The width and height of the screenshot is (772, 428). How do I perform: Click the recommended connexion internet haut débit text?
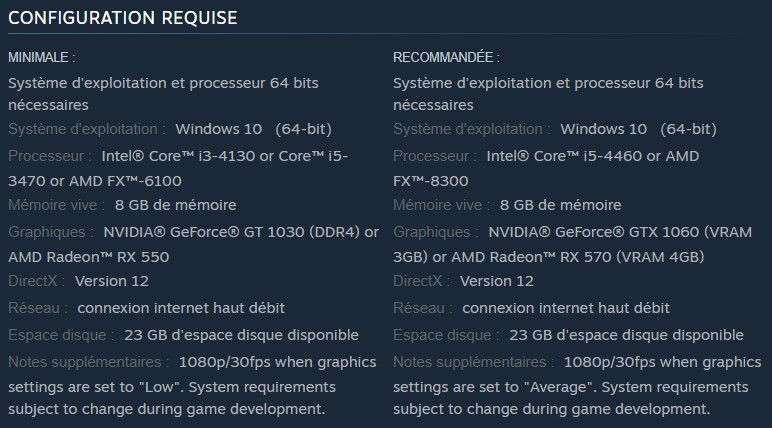(x=566, y=308)
